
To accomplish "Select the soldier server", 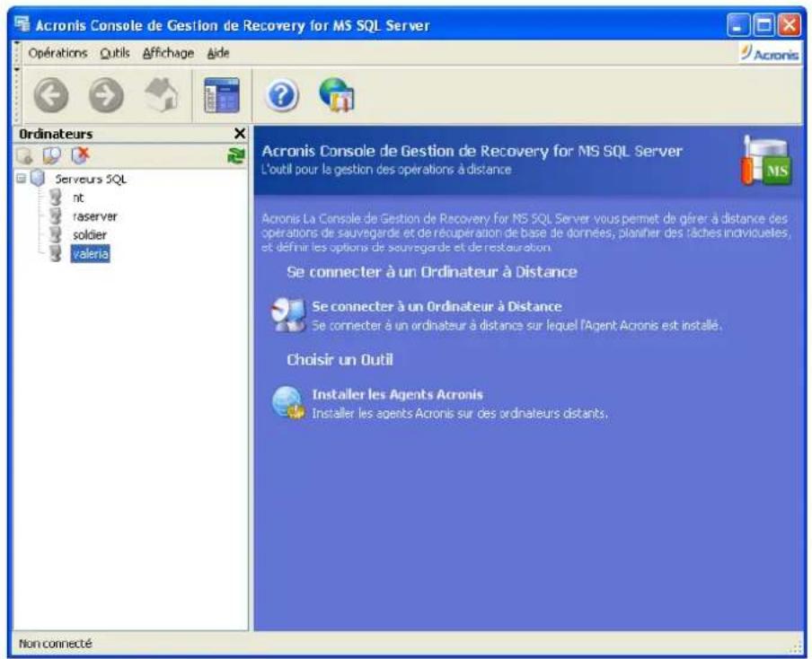I will pyautogui.click(x=90, y=235).
